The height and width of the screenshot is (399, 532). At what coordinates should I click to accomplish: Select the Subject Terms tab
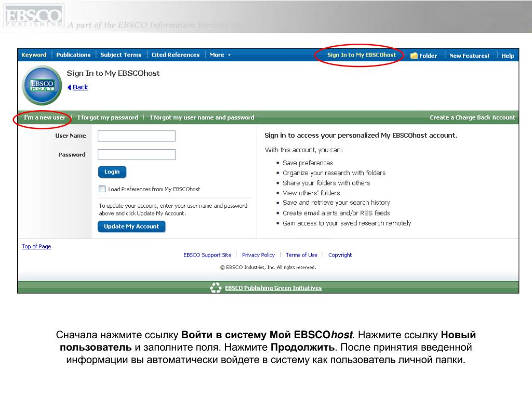click(121, 55)
